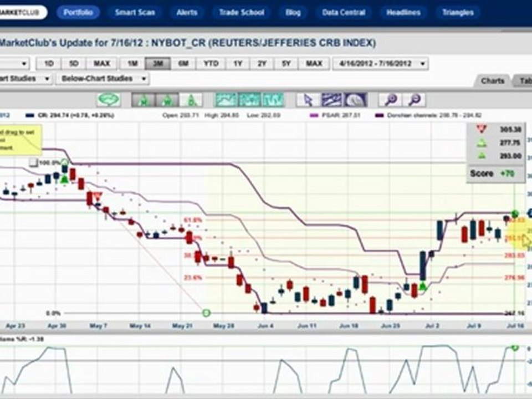The height and width of the screenshot is (399, 532).
Task: Click green marker on Williams %R line
Action: pyautogui.click(x=515, y=348)
